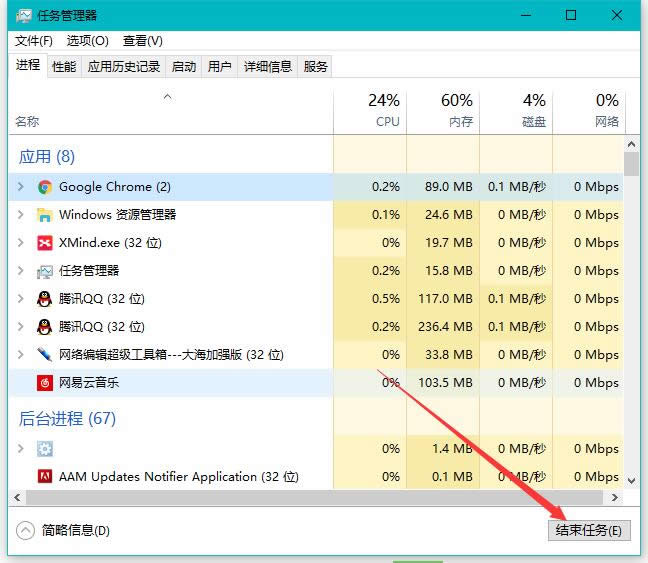Select the AAM Updates Notifier Application row
Image resolution: width=648 pixels, height=563 pixels.
(x=316, y=477)
